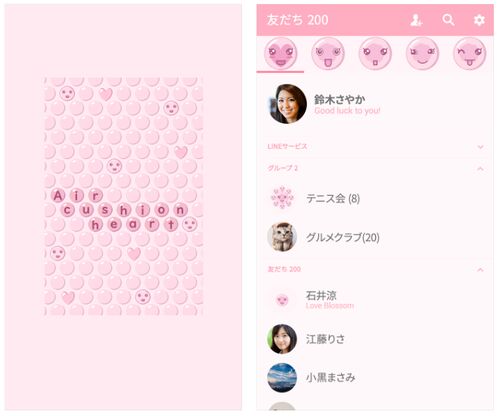500x416 pixels.
Task: Tap the heart icon avatar of テニス会
Action: coord(282,198)
